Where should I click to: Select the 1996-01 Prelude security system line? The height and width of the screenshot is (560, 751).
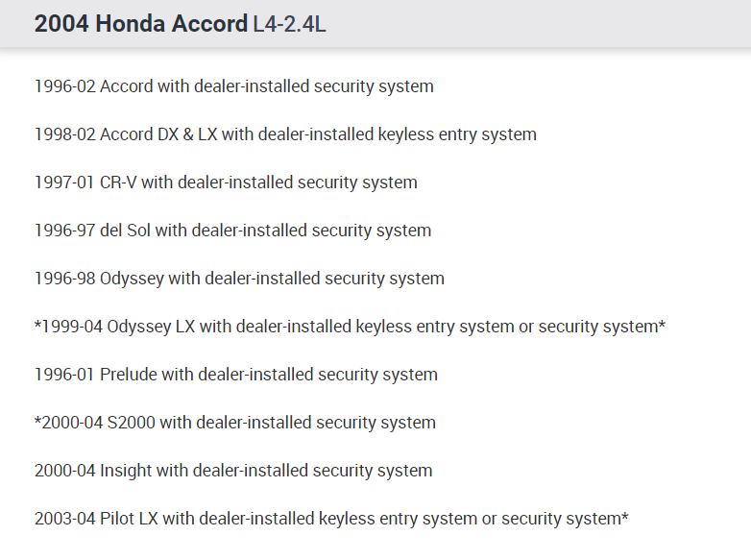coord(235,375)
